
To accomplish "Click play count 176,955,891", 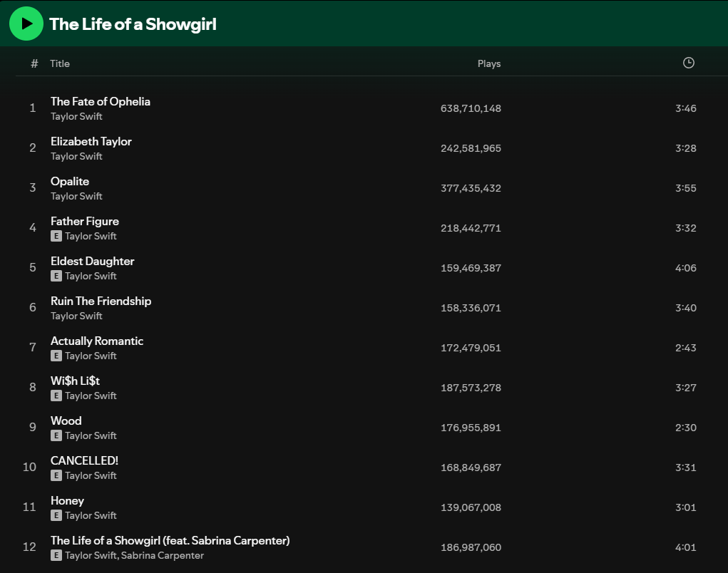I will coord(471,428).
